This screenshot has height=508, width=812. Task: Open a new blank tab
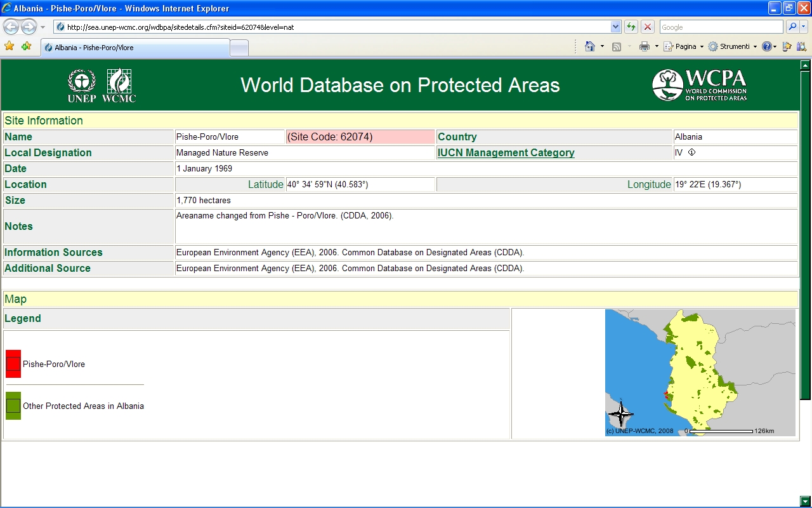[239, 48]
